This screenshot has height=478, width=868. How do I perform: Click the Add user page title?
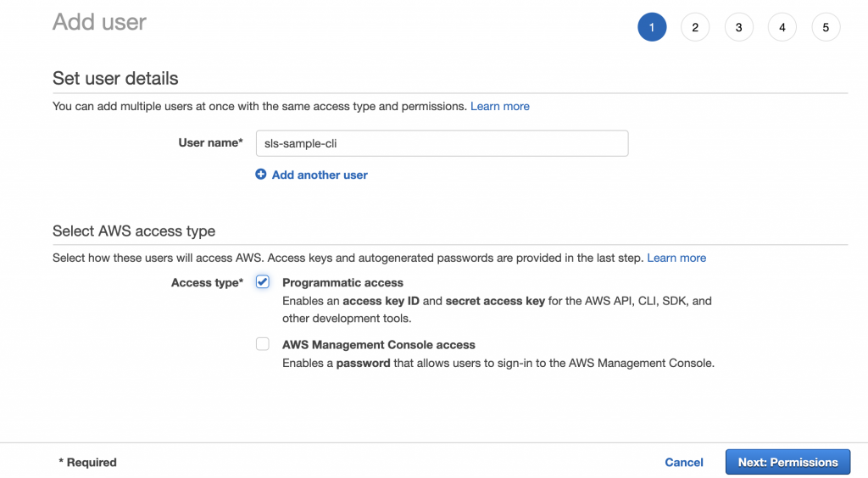point(100,22)
